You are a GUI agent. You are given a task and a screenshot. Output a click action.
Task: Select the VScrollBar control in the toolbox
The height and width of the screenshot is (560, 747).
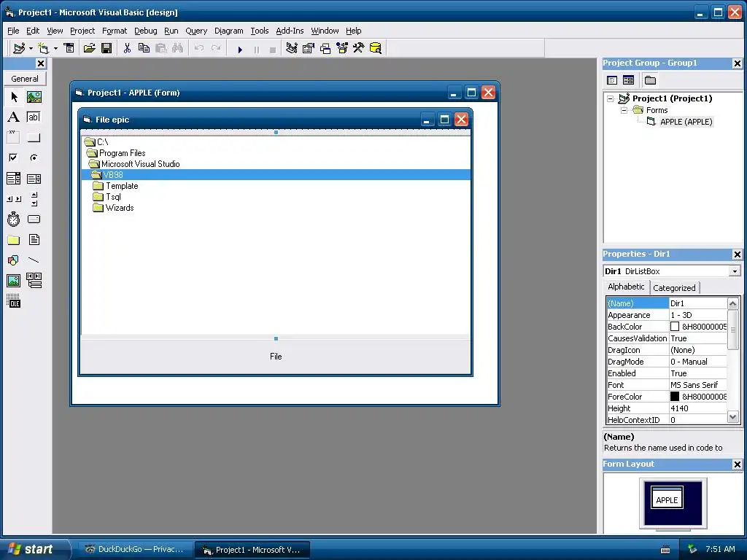point(34,199)
